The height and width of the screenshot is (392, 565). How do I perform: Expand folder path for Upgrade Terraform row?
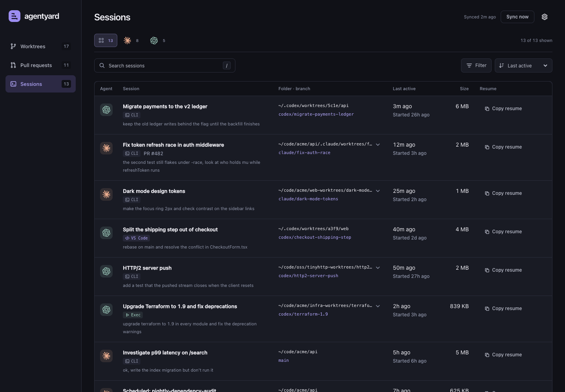(x=378, y=306)
